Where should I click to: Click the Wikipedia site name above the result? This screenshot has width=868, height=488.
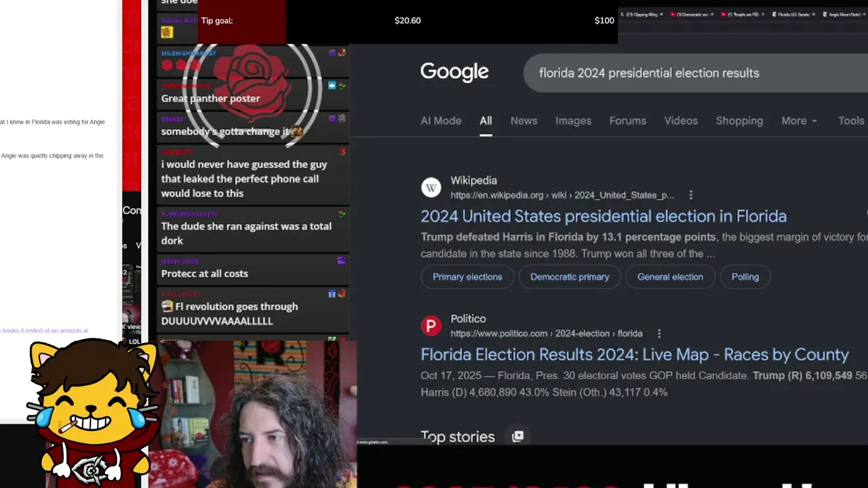tap(474, 180)
